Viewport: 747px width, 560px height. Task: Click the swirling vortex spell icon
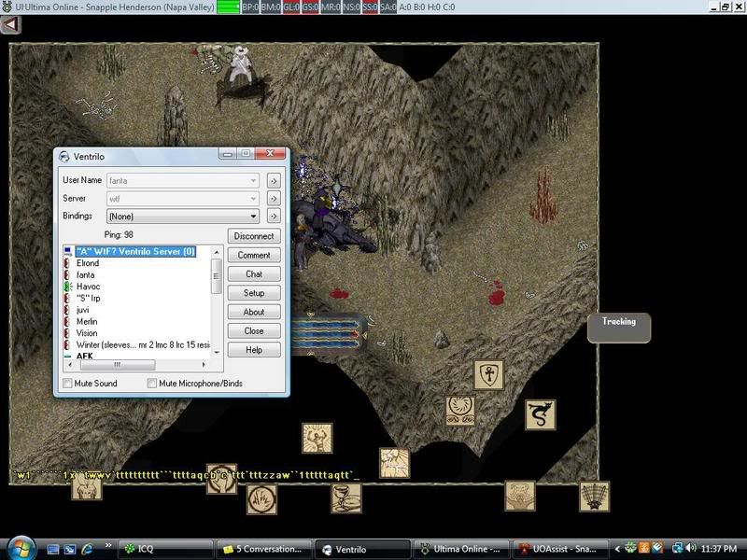pos(460,410)
